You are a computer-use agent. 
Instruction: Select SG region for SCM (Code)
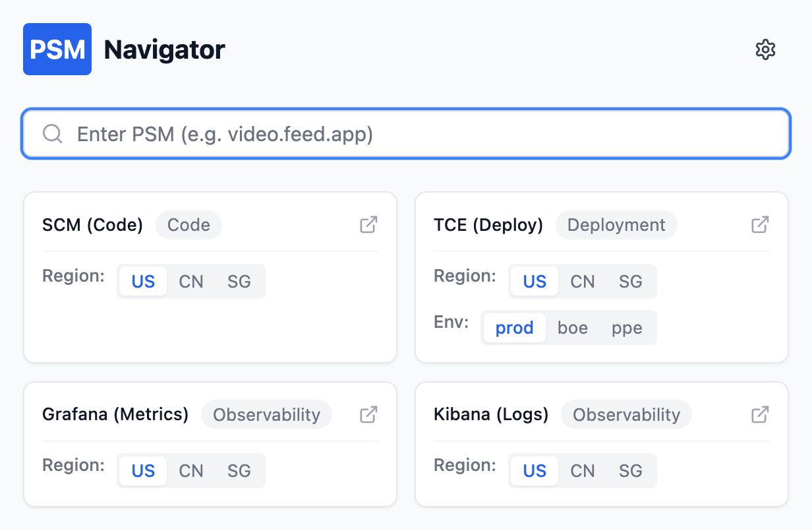tap(239, 282)
